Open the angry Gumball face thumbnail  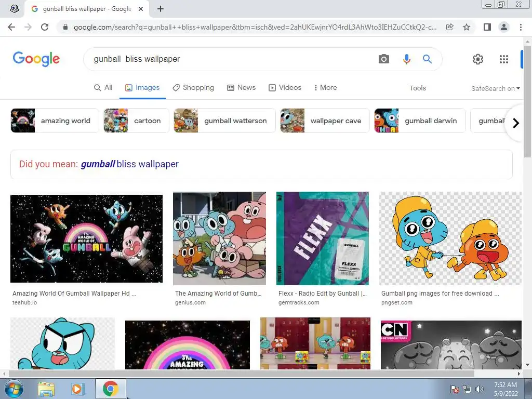(62, 343)
